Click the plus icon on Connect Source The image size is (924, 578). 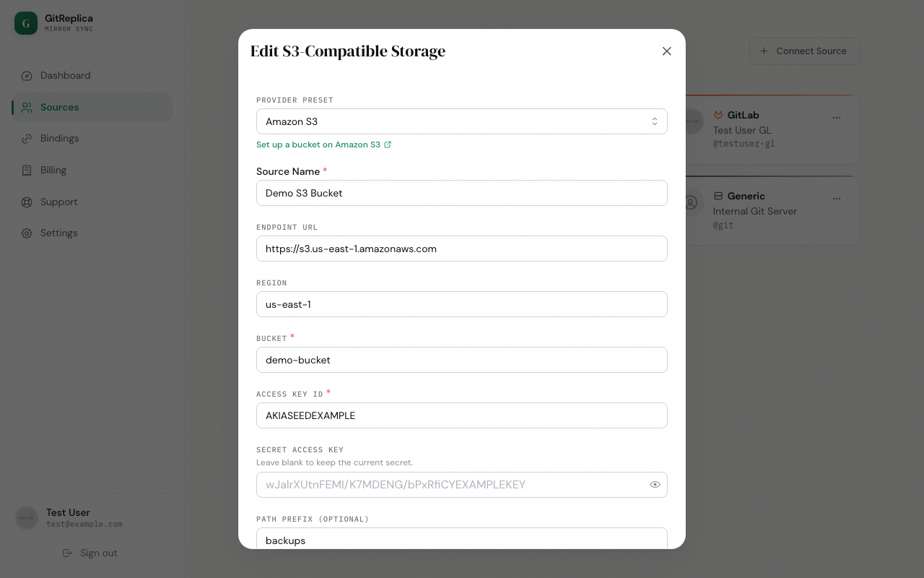pyautogui.click(x=764, y=51)
